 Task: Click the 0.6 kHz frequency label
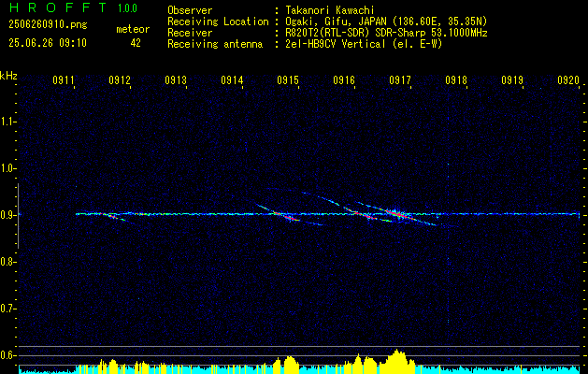pos(7,355)
